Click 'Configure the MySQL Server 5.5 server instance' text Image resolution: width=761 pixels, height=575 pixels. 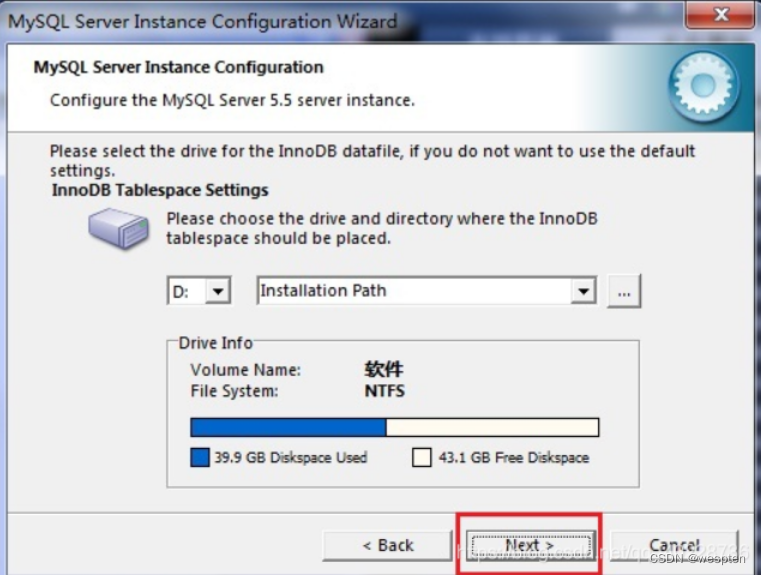(x=232, y=100)
